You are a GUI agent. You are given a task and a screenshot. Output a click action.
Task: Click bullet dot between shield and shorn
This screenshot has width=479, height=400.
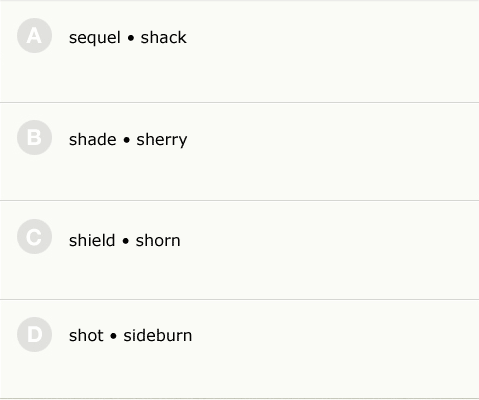click(x=125, y=241)
